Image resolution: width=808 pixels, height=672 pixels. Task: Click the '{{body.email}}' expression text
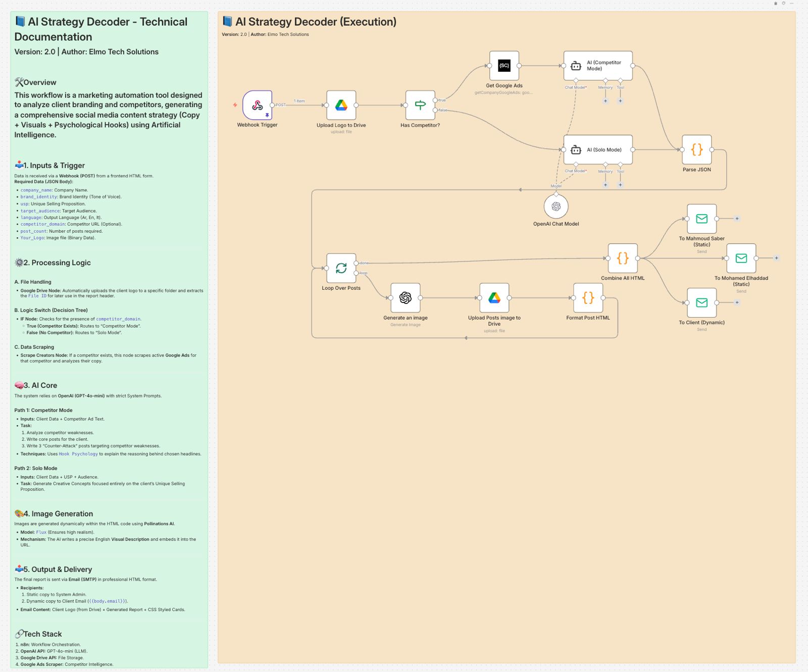107,601
